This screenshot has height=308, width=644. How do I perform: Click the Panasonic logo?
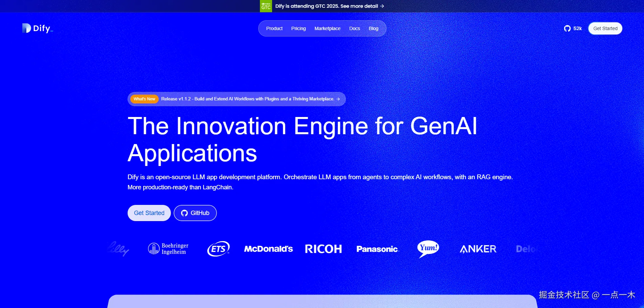click(x=378, y=249)
